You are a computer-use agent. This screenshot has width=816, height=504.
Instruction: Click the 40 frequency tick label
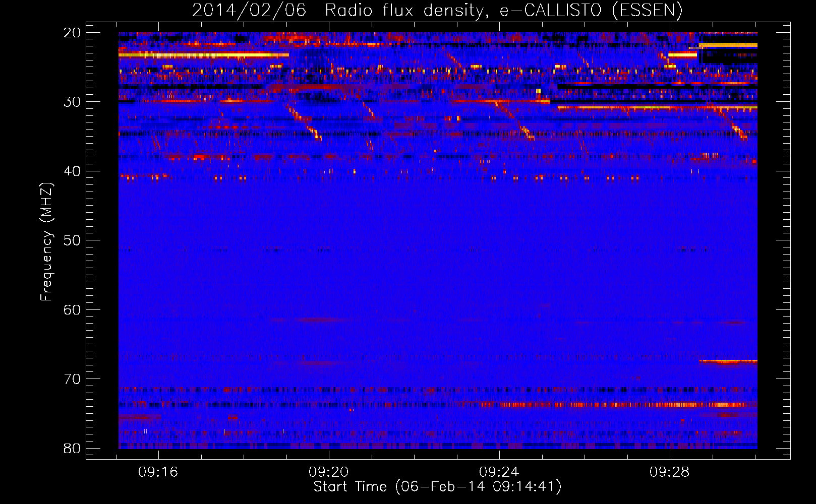(x=72, y=171)
